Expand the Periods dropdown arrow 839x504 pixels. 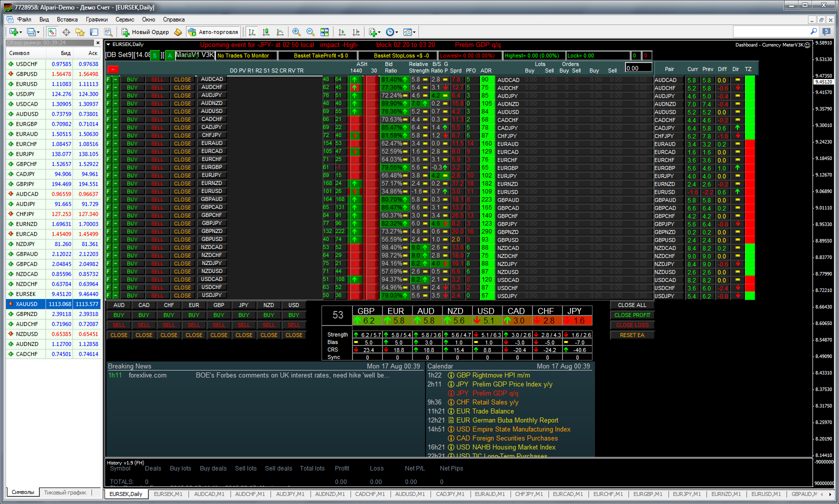point(397,32)
